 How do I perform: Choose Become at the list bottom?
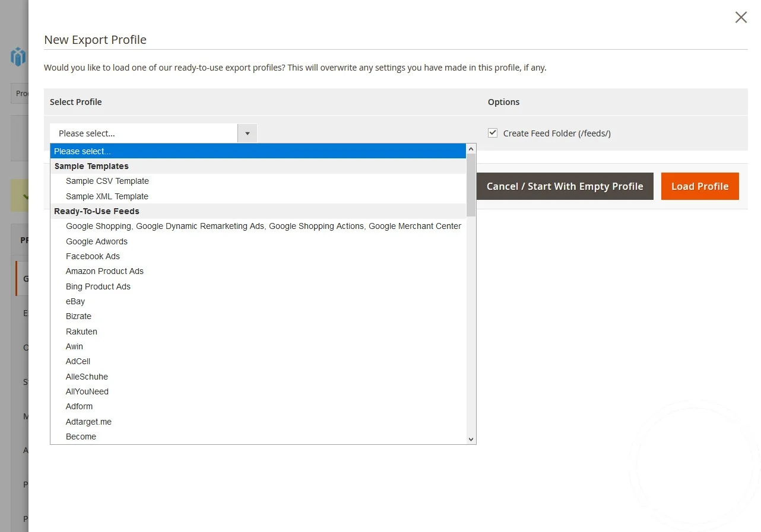point(81,437)
